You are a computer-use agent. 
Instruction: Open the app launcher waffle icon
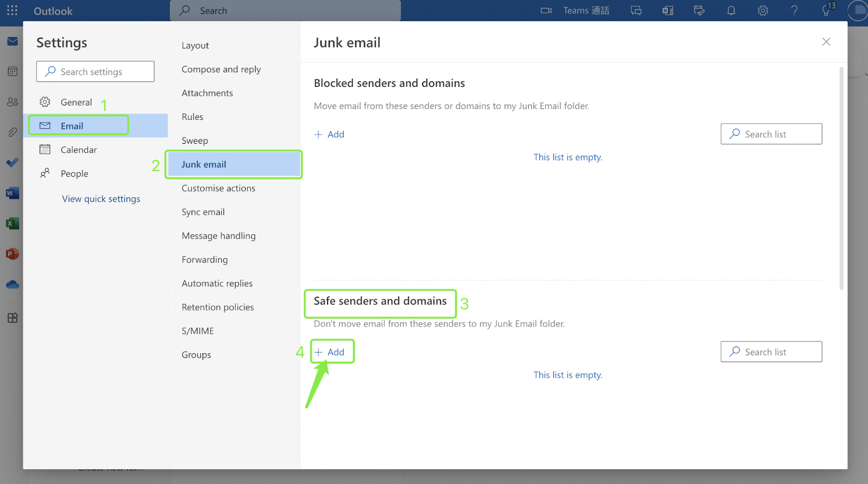[12, 10]
